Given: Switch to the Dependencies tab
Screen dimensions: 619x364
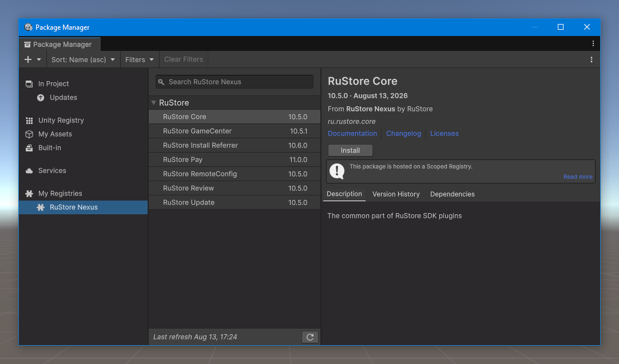Looking at the screenshot, I should click(453, 194).
